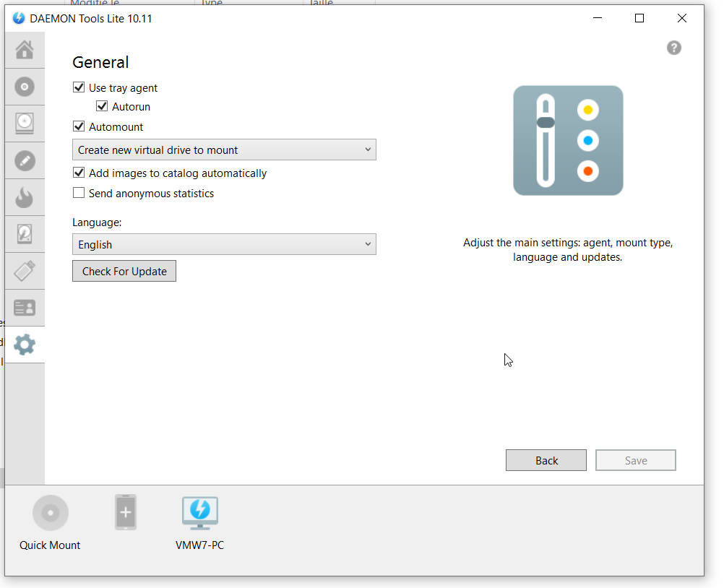Disable the Automount checkbox

click(79, 126)
